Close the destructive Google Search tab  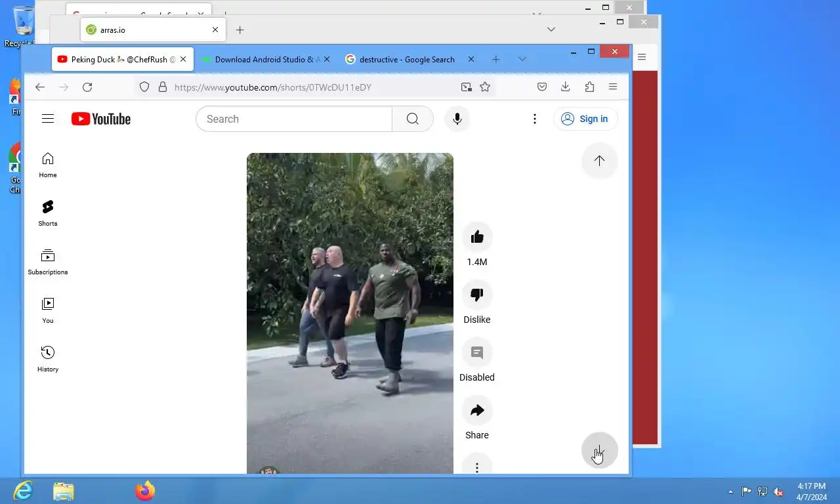click(x=471, y=59)
